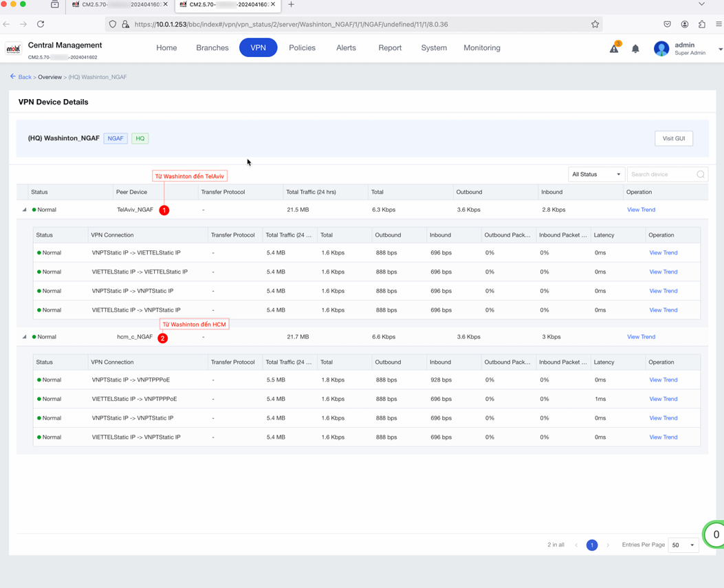
Task: Open View Trend for TelAviv_NGAF
Action: point(641,210)
